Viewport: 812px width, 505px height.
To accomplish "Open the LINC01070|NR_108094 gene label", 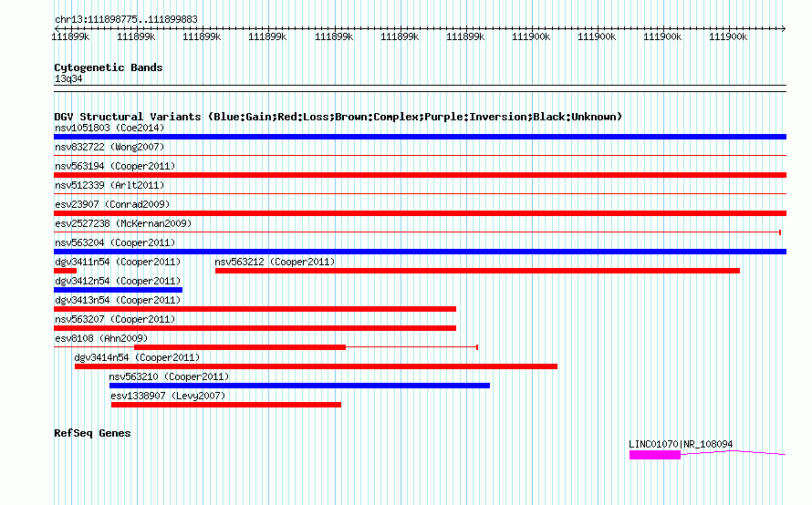I will pyautogui.click(x=681, y=444).
